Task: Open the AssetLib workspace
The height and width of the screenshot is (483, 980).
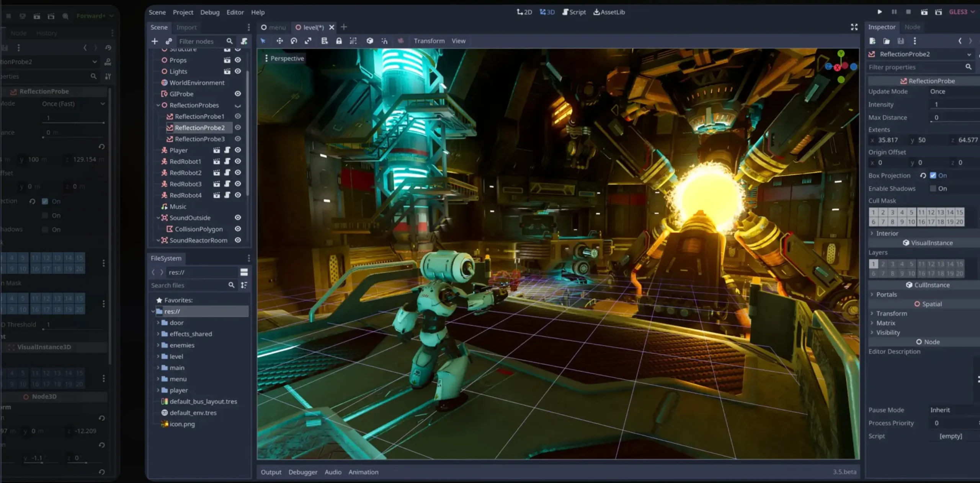Action: (609, 12)
